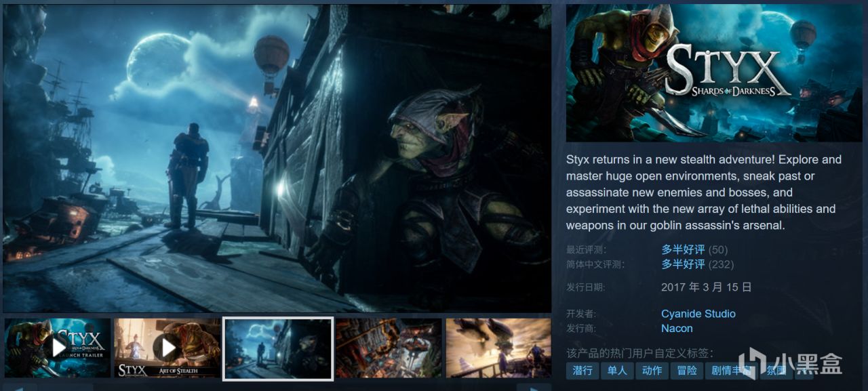Select the highlighted dock scene thumbnail
The image size is (868, 391).
pyautogui.click(x=278, y=348)
